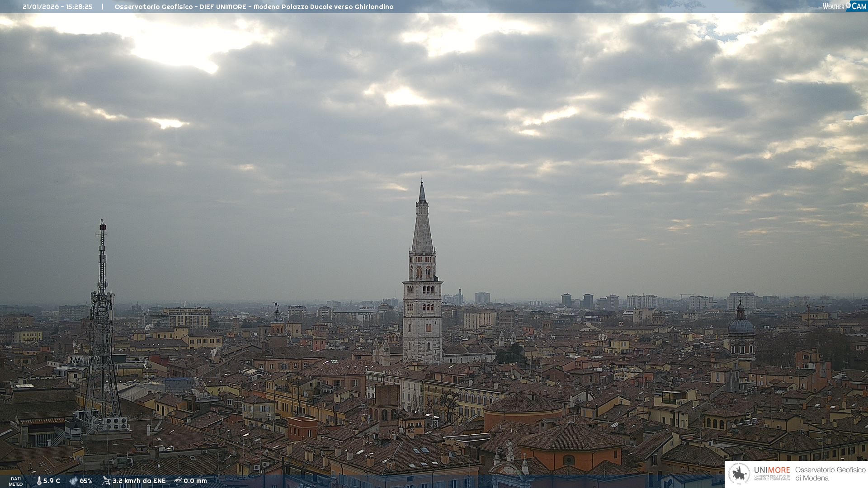Click the UNIMORE wordmark in footer

(x=772, y=470)
